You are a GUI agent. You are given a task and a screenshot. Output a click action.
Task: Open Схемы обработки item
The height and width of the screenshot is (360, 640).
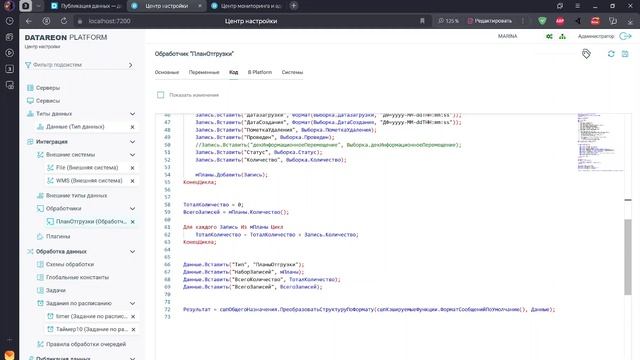[70, 264]
